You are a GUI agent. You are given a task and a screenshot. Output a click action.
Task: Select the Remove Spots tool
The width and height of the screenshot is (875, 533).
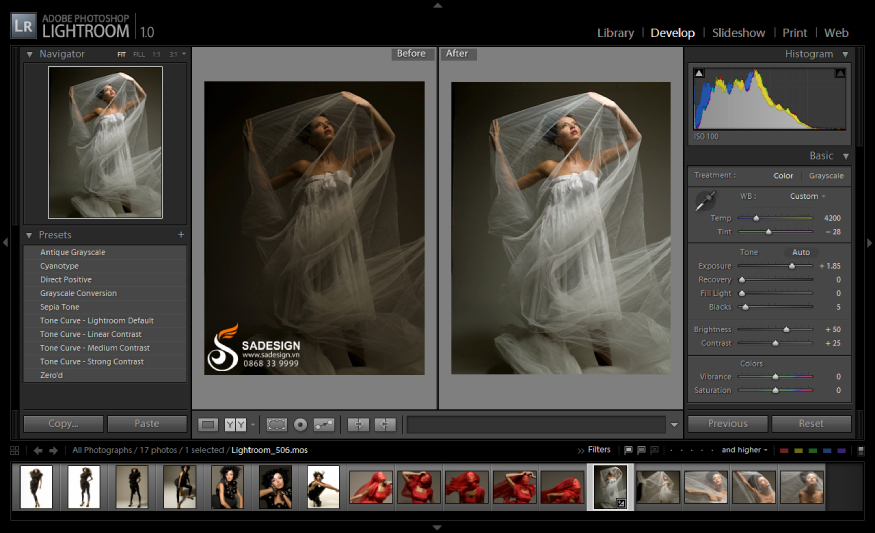coord(324,425)
